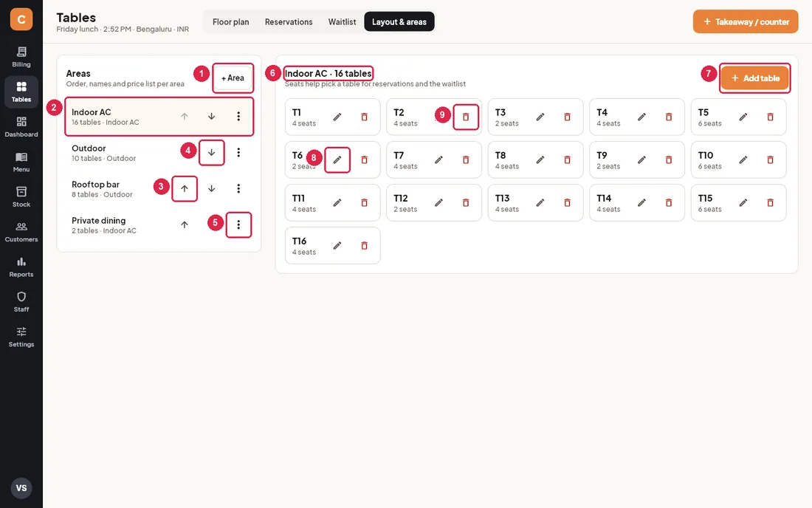Move Indoor AC area down
The image size is (812, 508).
click(x=211, y=117)
